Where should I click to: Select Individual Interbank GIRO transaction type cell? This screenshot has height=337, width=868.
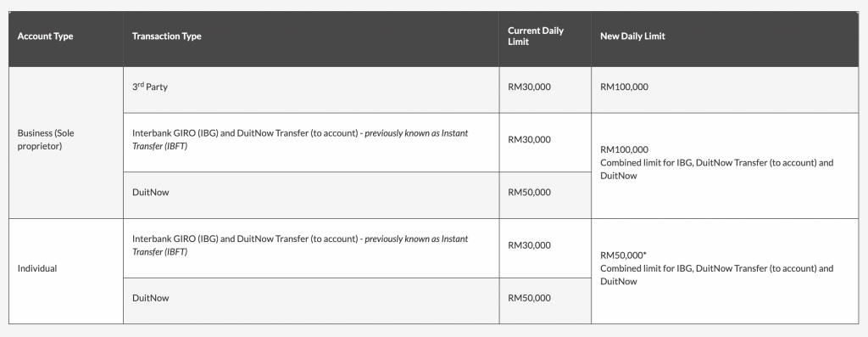coord(311,249)
